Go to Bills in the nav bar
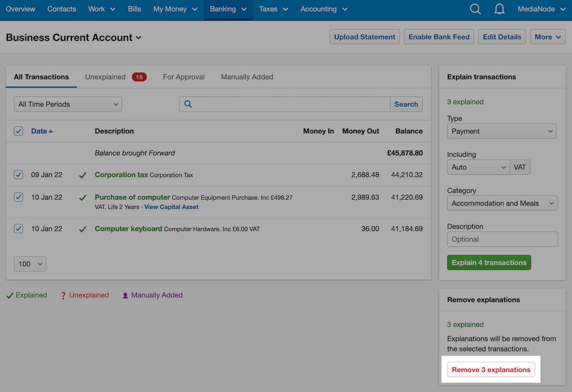572x392 pixels. (x=134, y=9)
